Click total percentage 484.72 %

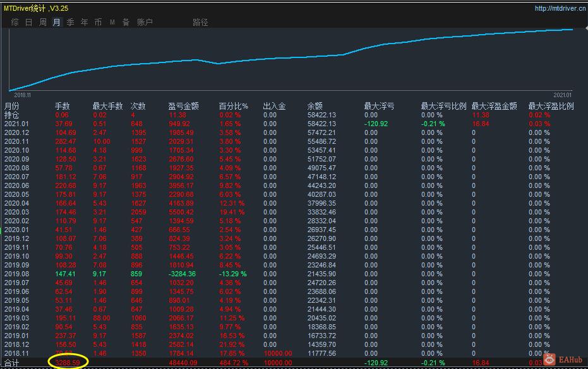point(234,363)
